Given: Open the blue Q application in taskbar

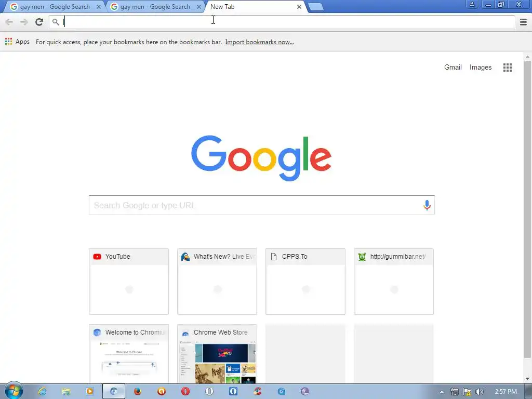Looking at the screenshot, I should tap(281, 391).
